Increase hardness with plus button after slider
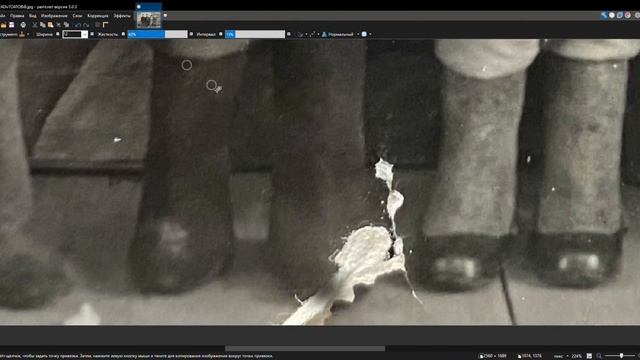 pyautogui.click(x=191, y=34)
